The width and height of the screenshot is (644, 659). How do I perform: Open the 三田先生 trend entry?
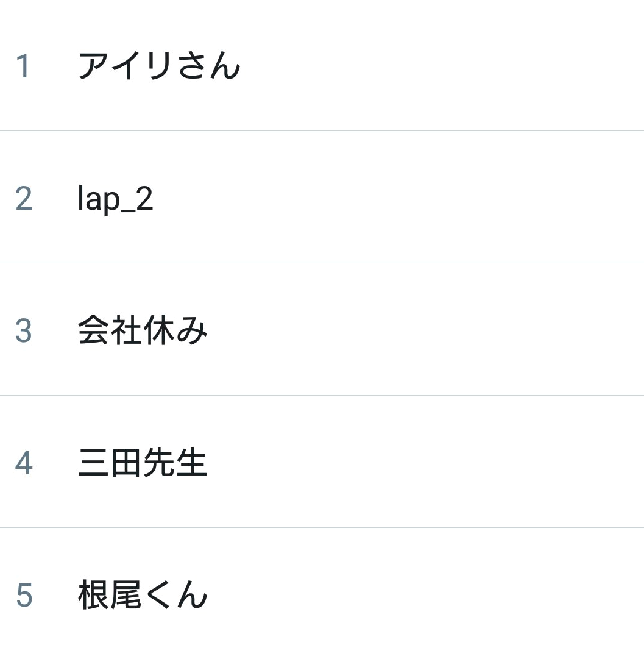143,463
